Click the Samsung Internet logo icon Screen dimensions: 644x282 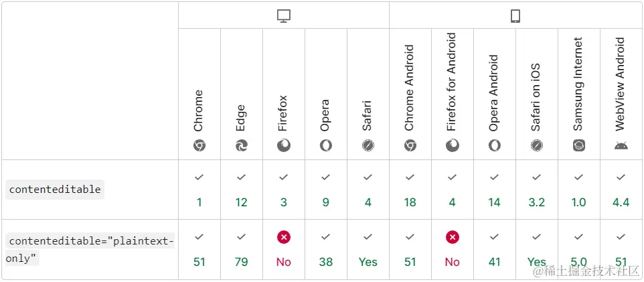point(579,145)
